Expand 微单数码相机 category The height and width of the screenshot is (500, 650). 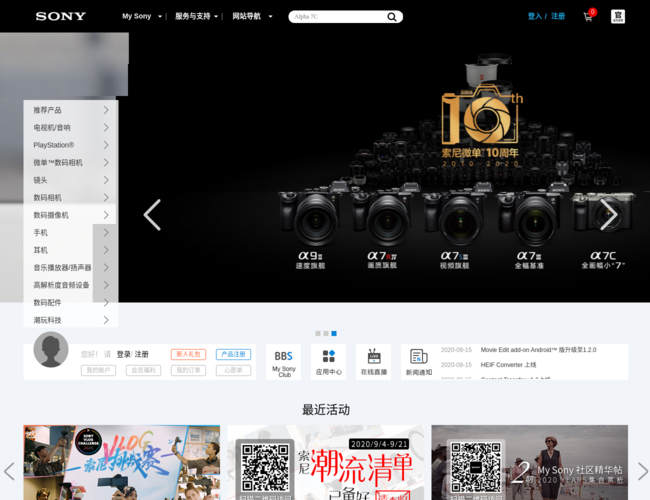click(71, 163)
